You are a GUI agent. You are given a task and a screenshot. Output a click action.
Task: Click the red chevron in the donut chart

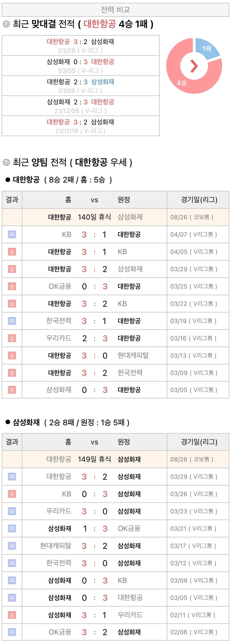[x=194, y=66]
